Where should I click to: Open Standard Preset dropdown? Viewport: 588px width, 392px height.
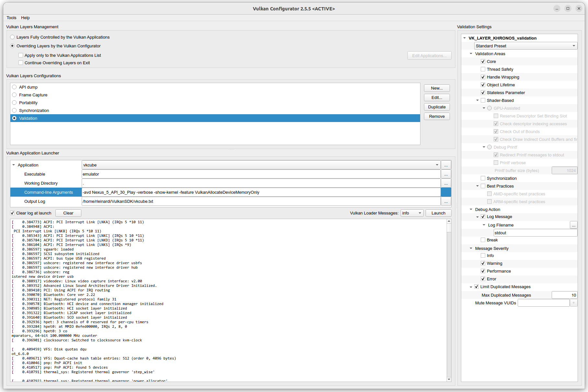click(525, 46)
